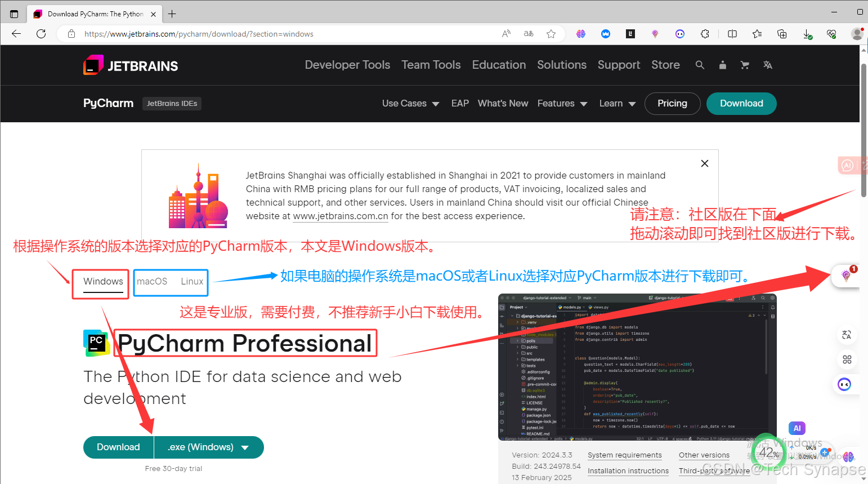Click the PyCharm IDE screenshot preview
Screen dimensions: 868x484
tap(637, 367)
